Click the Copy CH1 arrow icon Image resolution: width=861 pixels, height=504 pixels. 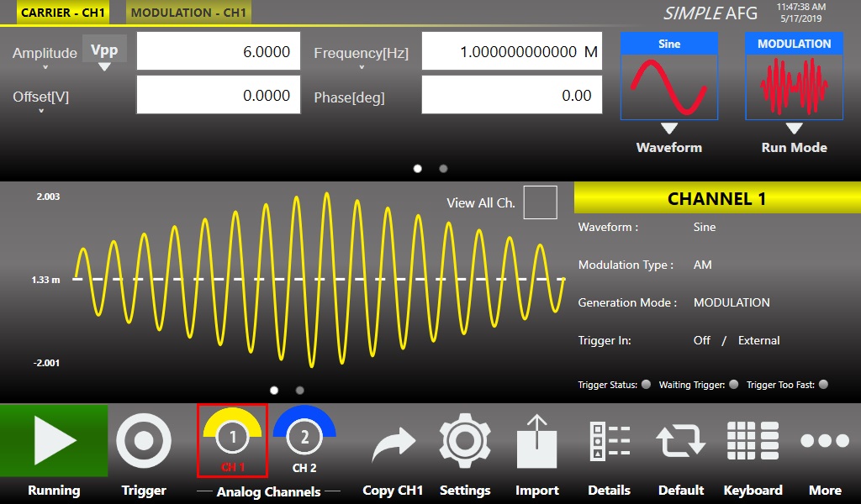coord(393,443)
